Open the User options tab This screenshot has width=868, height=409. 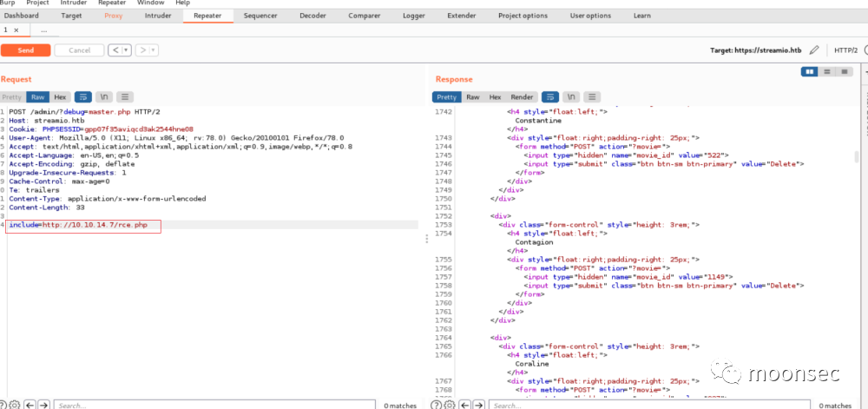590,16
